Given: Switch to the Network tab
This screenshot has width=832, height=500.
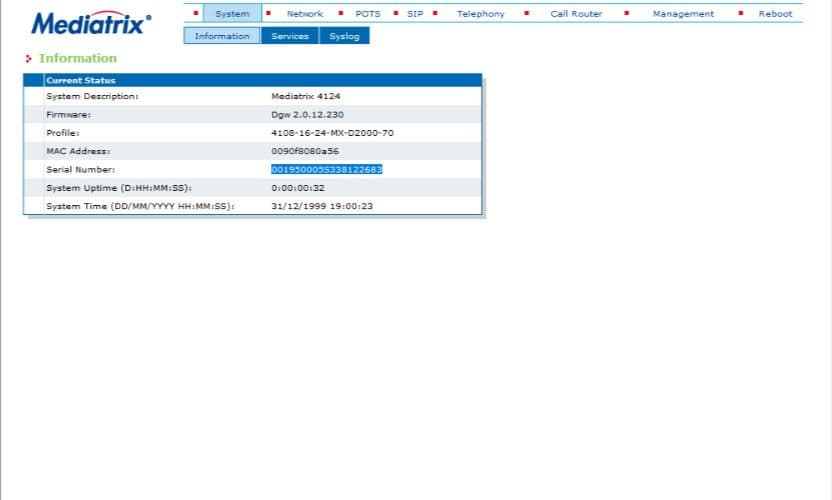Looking at the screenshot, I should click(304, 14).
